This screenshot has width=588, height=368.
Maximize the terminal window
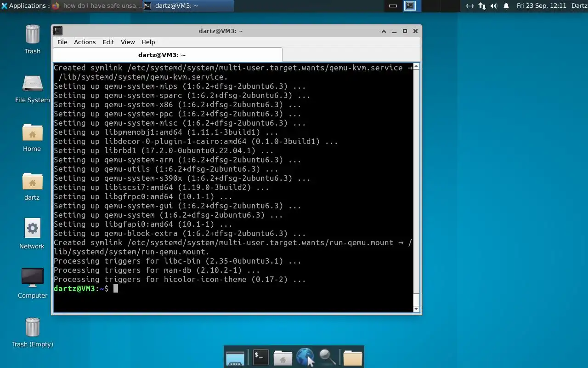click(x=405, y=31)
